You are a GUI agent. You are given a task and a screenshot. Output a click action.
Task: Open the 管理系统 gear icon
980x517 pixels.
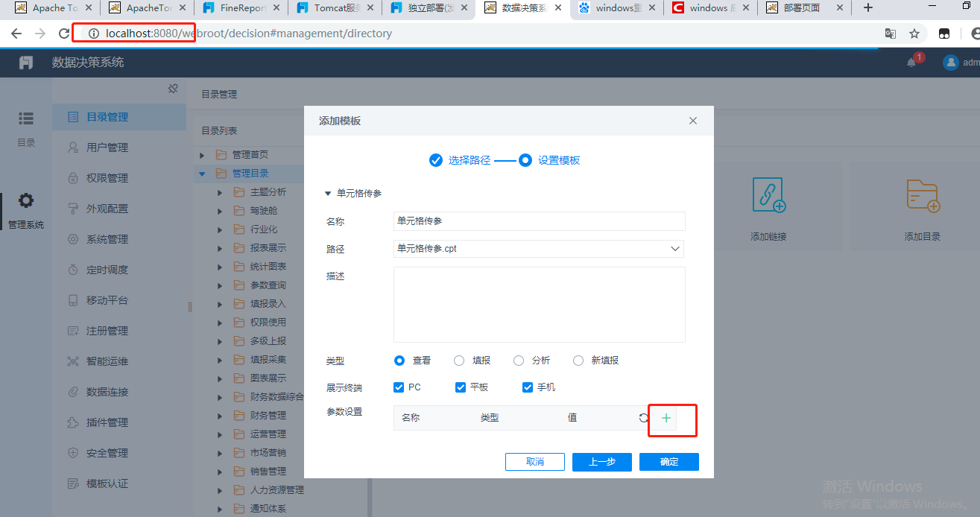click(26, 201)
